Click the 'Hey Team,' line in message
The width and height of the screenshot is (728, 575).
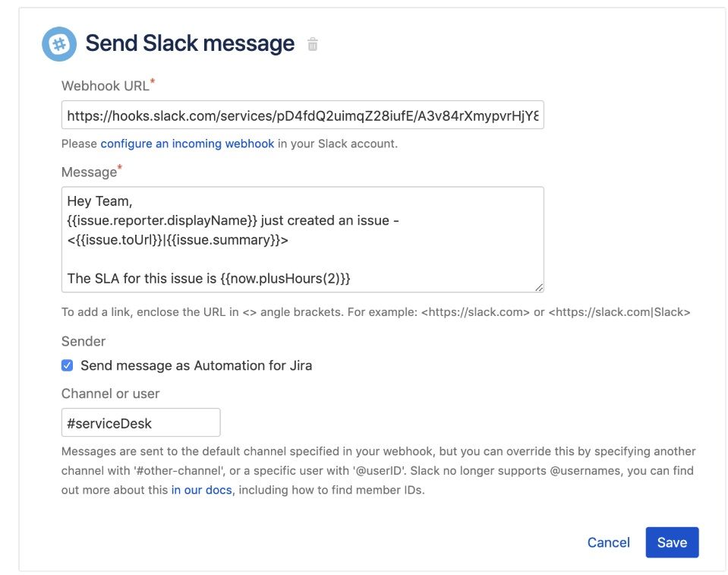click(99, 201)
